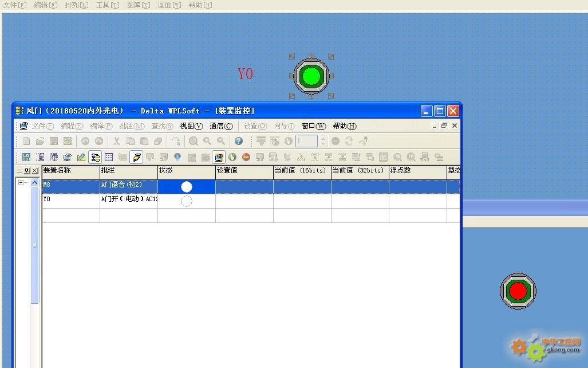
Task: Click the new file toolbar icon
Action: click(26, 141)
